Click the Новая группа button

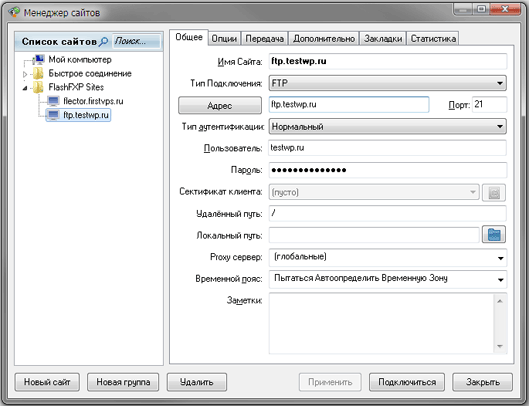(x=123, y=382)
